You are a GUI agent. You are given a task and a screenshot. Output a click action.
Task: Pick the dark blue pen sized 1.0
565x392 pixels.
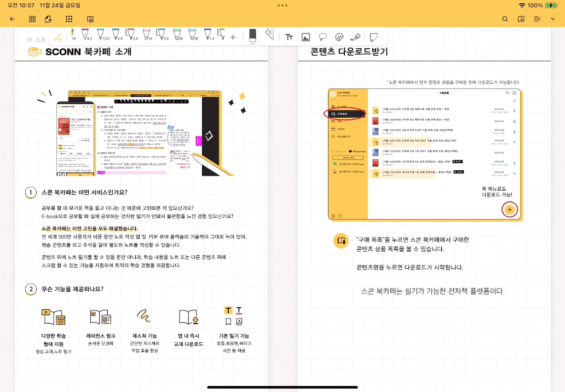209,34
